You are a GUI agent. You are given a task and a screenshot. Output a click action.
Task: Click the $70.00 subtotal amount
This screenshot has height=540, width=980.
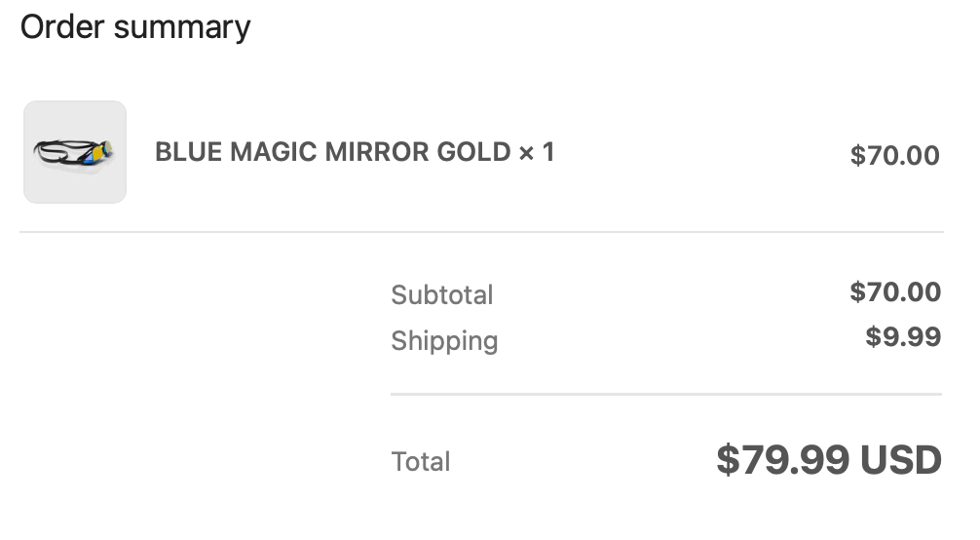894,291
